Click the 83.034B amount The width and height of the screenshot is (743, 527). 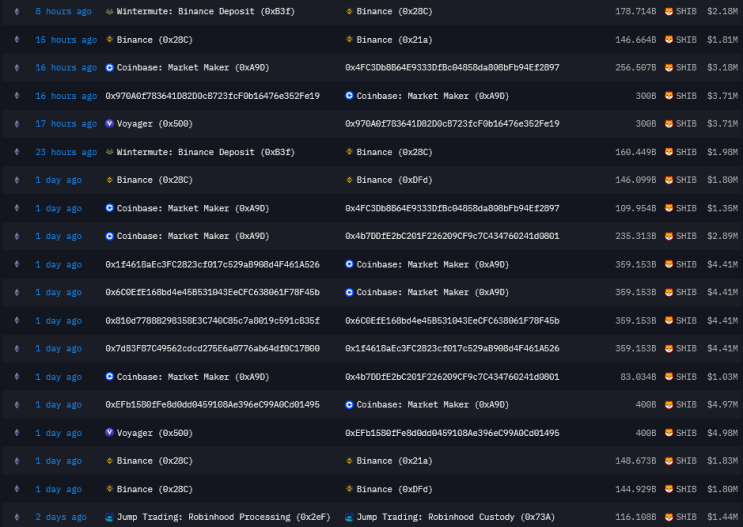click(638, 377)
